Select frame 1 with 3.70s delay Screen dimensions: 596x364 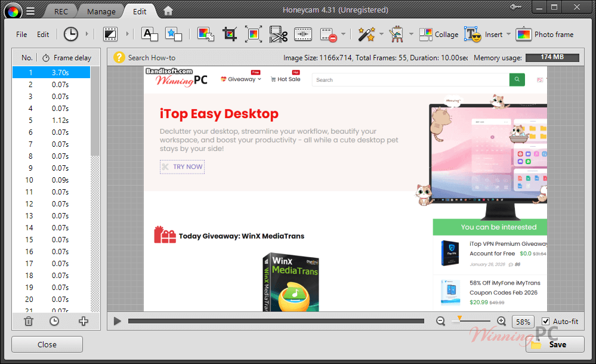click(51, 72)
